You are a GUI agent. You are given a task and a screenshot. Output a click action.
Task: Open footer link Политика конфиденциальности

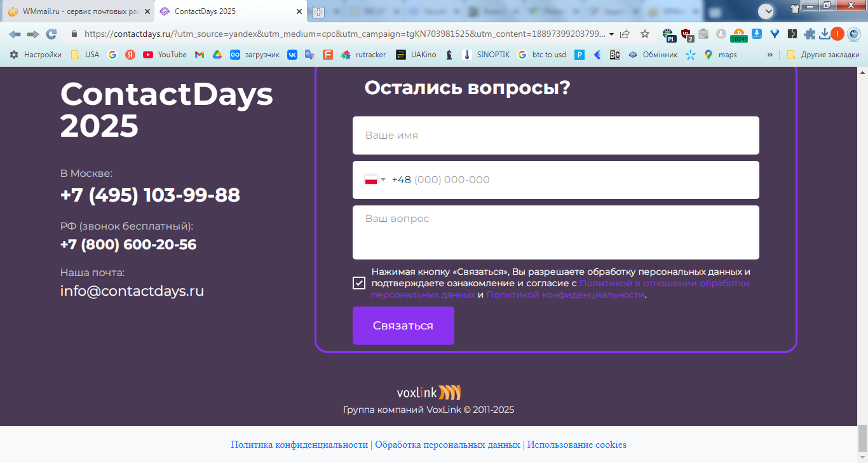coord(299,445)
